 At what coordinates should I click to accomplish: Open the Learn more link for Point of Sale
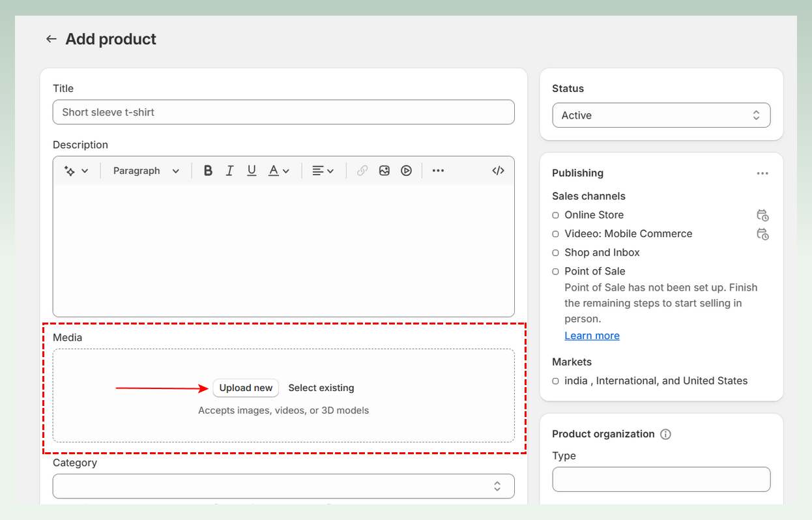(592, 335)
